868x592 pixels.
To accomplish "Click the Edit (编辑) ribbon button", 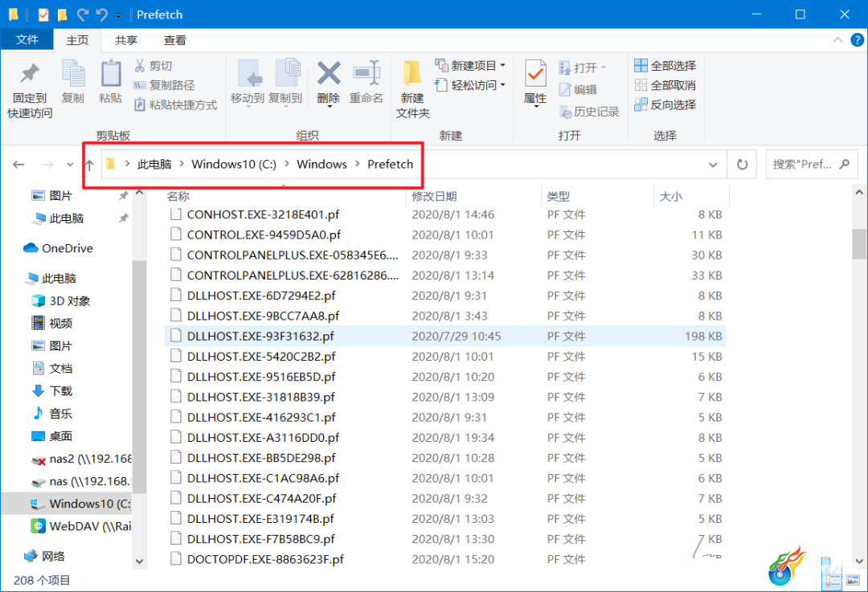I will [578, 90].
